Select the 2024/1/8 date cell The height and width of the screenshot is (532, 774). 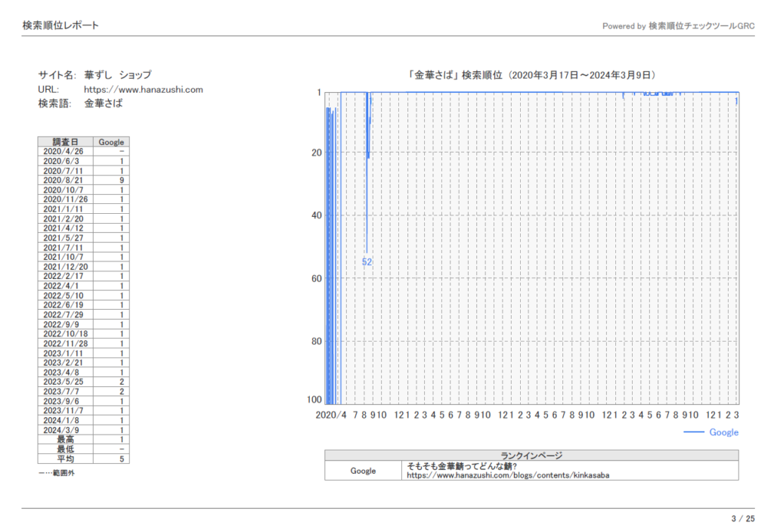click(65, 421)
